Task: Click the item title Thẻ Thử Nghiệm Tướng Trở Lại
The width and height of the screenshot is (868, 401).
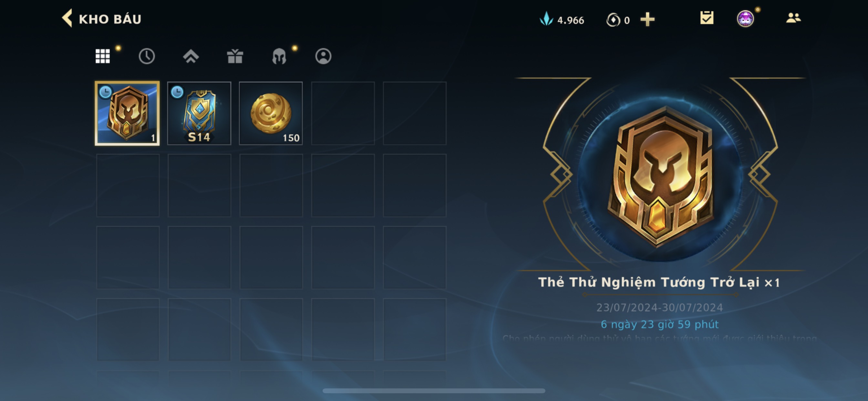Action: (649, 283)
